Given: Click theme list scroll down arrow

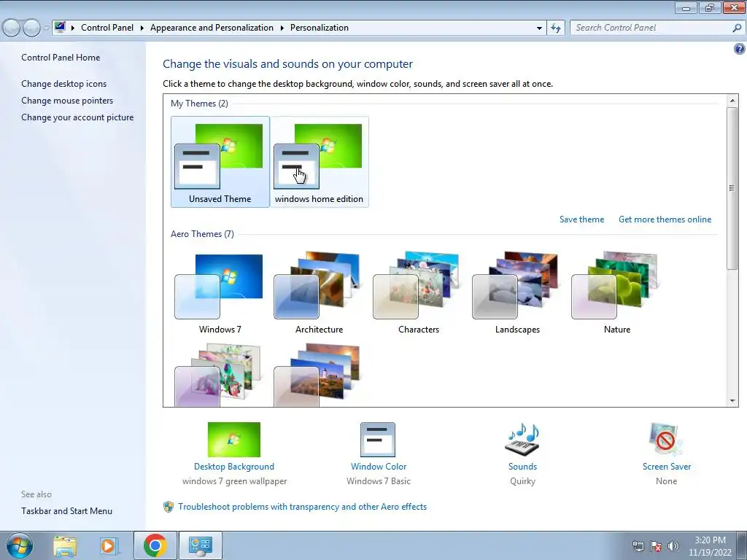Looking at the screenshot, I should (732, 401).
